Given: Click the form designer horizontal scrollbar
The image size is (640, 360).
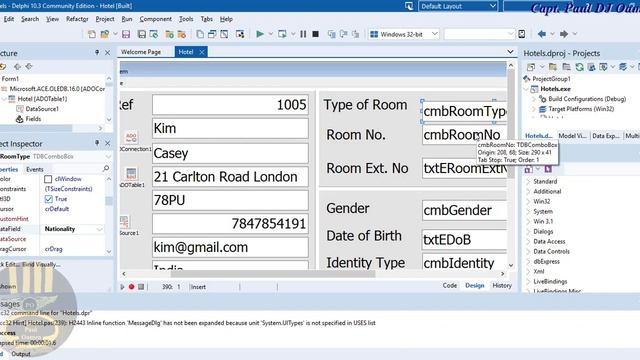Looking at the screenshot, I should pyautogui.click(x=313, y=274).
